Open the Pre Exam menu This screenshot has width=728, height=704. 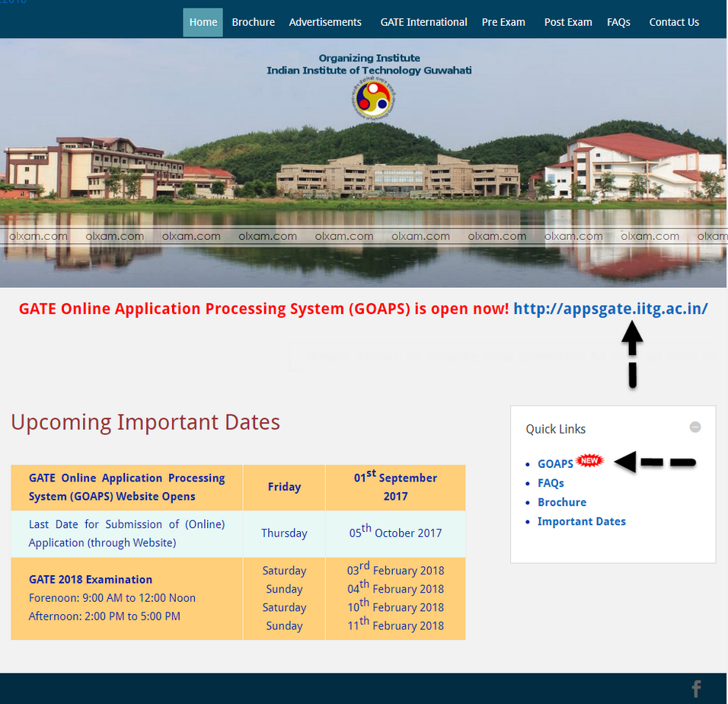pos(503,22)
